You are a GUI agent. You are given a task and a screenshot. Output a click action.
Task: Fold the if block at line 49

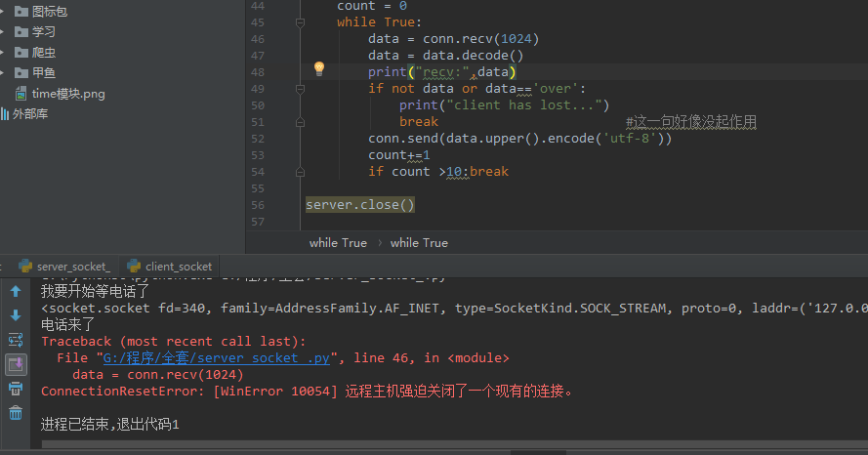tap(298, 89)
